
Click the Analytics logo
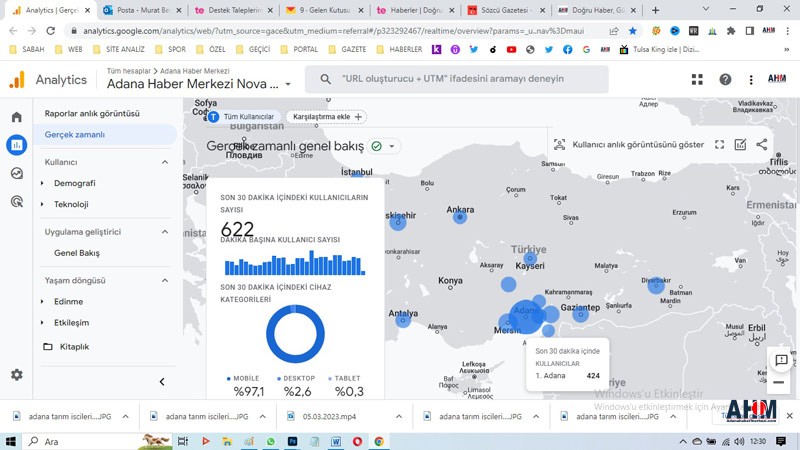(17, 80)
